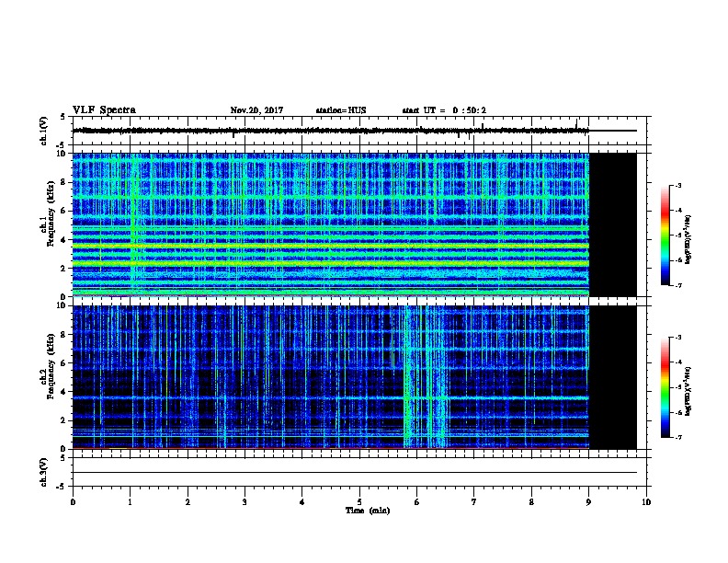The image size is (728, 563).
Task: Click the time axis tick label '0'
Action: tap(73, 501)
